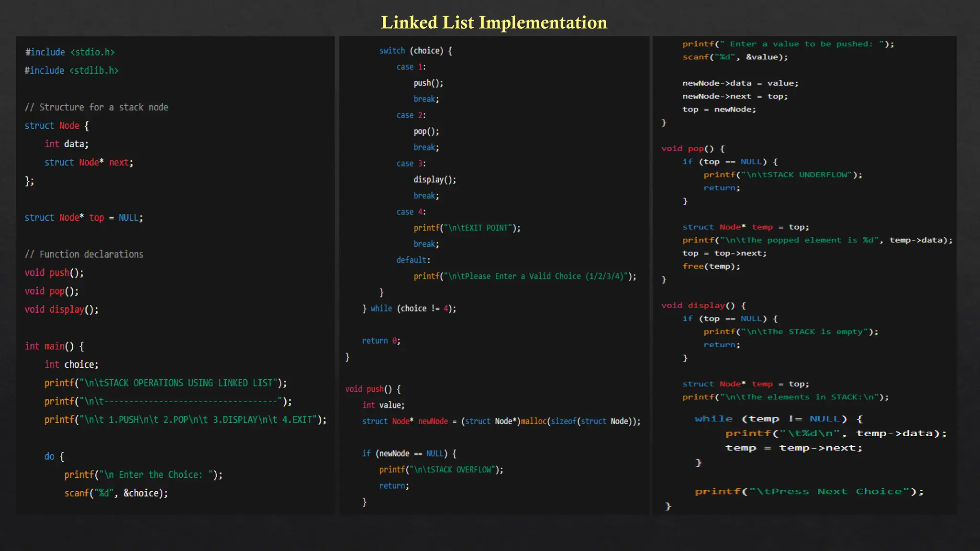Click the struct Node { line
Viewport: 980px width, 551px height.
(x=57, y=126)
